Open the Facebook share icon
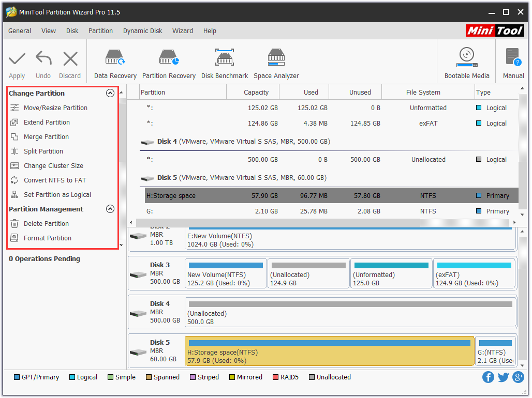The height and width of the screenshot is (398, 532). click(488, 377)
